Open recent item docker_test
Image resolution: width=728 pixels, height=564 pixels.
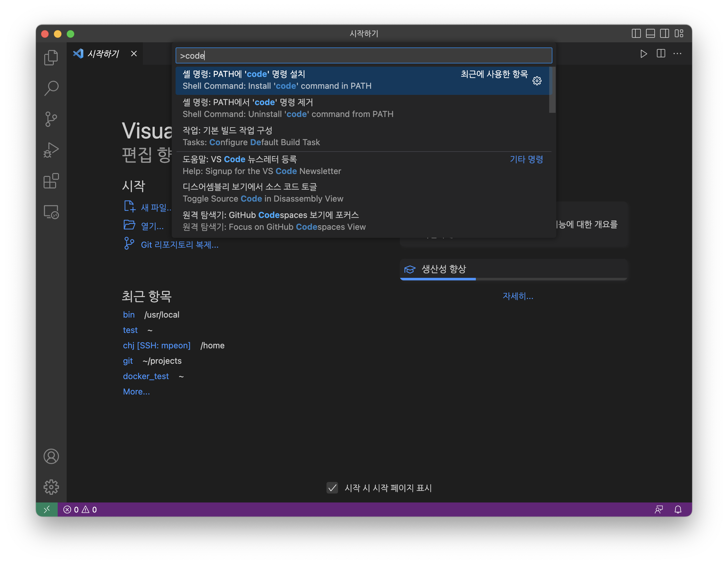(146, 376)
